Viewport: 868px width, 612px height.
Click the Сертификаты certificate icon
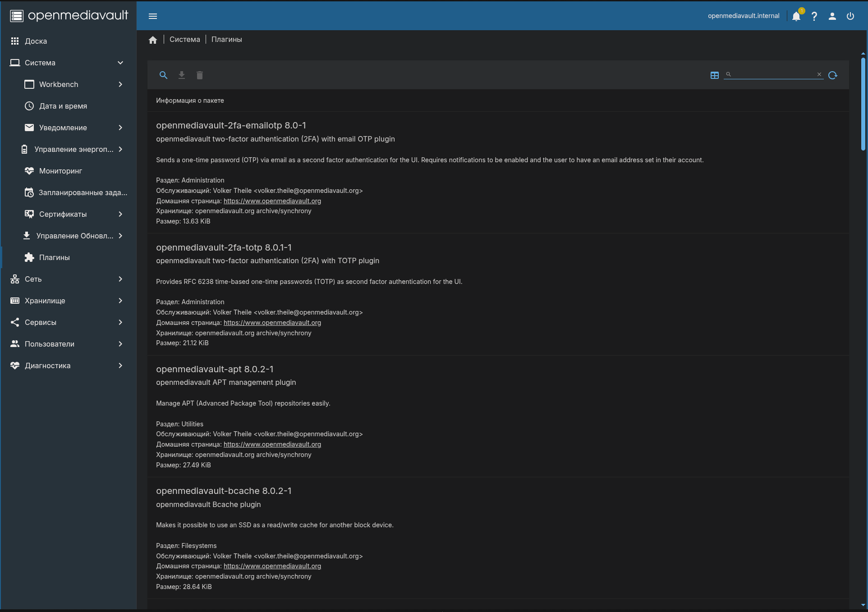(29, 214)
